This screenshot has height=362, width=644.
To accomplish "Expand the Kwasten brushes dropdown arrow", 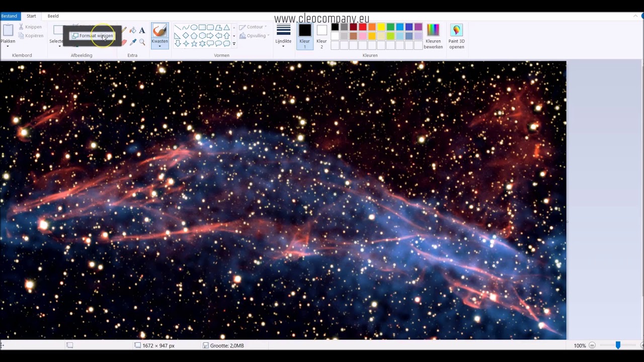I will (x=159, y=46).
